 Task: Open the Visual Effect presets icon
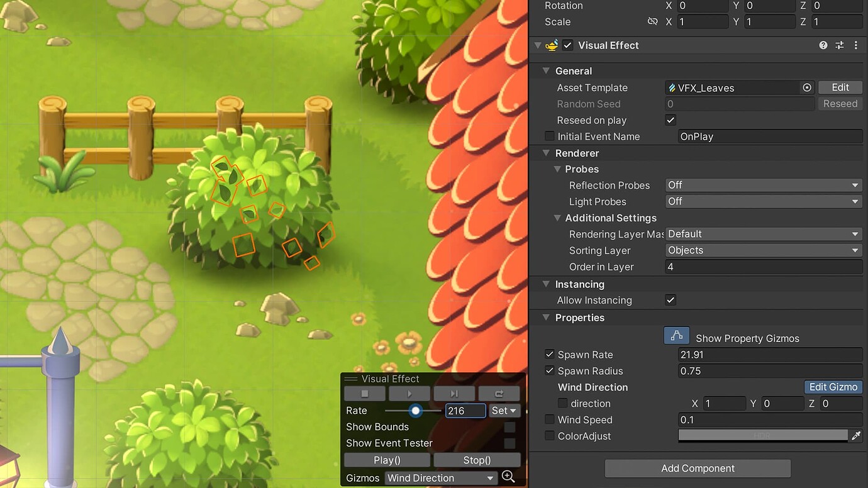[x=839, y=45]
